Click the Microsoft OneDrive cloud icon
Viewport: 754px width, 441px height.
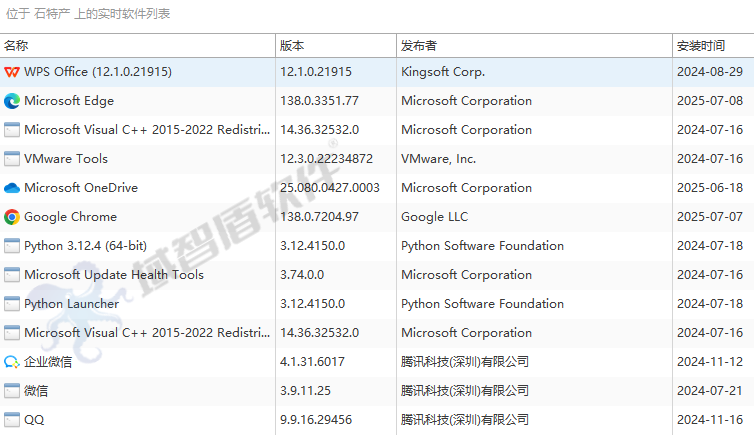pos(12,188)
